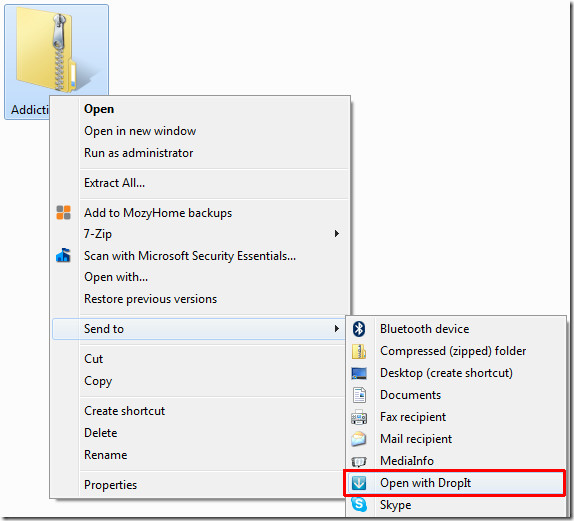Click the Skype icon in submenu
The width and height of the screenshot is (574, 521).
[359, 505]
